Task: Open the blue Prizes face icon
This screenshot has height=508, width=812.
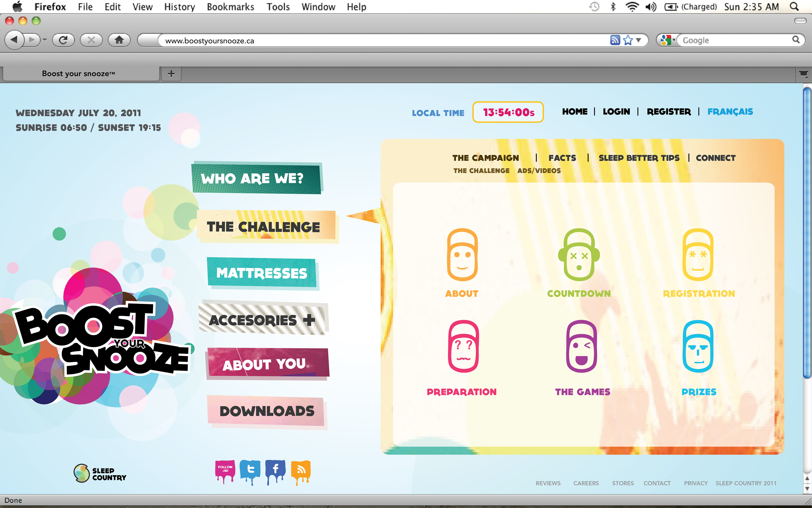Action: (698, 346)
